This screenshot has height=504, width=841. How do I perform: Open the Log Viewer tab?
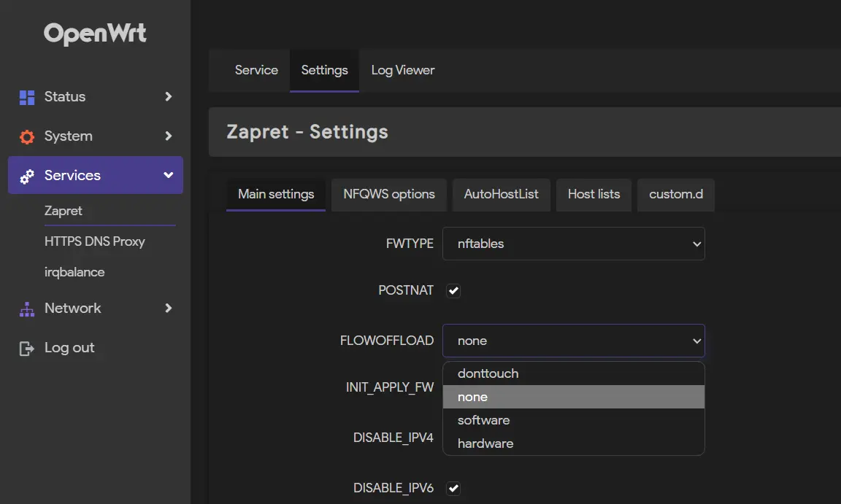[x=403, y=70]
